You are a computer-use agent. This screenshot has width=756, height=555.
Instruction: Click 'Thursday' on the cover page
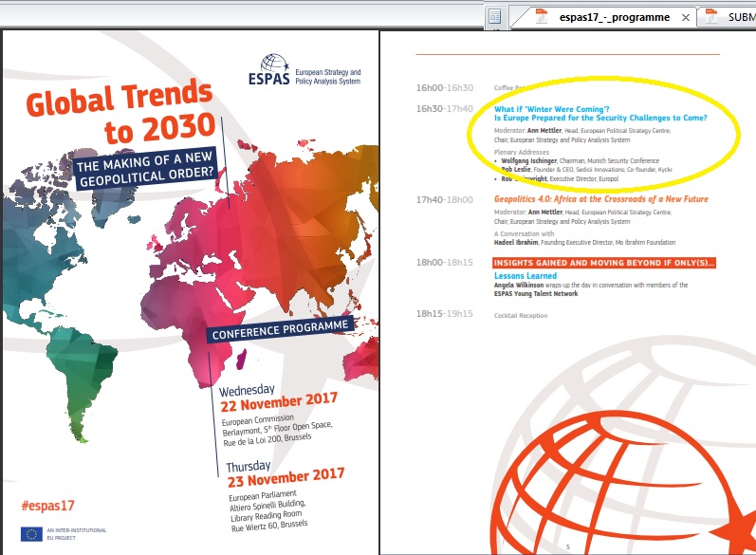pyautogui.click(x=249, y=466)
